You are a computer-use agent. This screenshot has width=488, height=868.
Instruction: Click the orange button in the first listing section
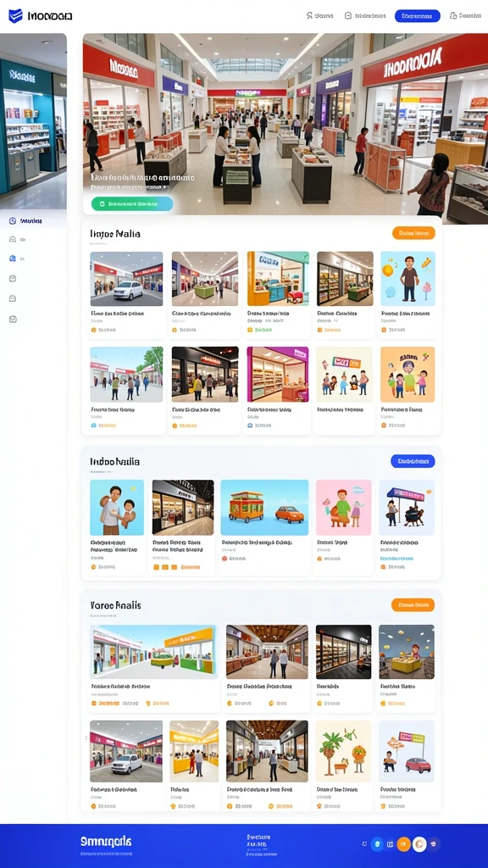pos(413,233)
